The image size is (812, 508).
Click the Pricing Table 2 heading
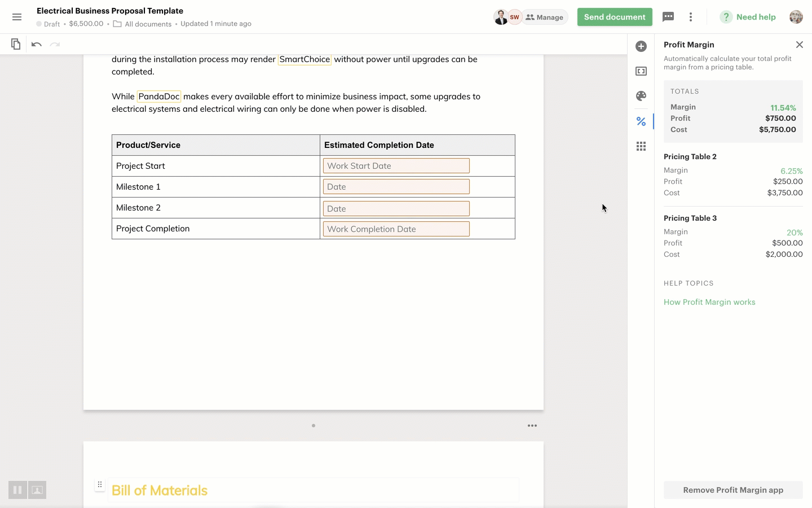[x=690, y=157]
